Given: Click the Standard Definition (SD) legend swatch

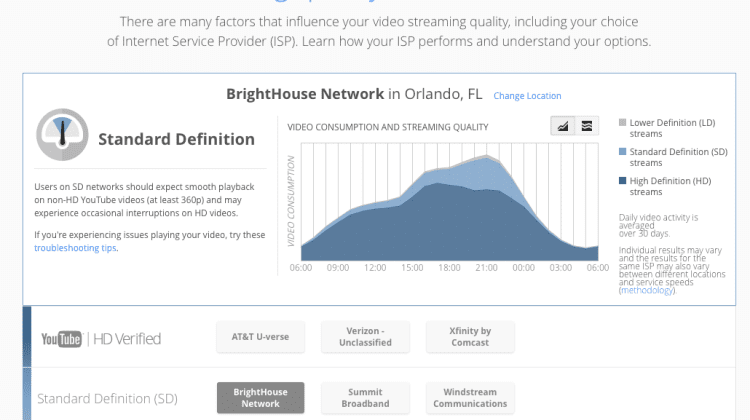Looking at the screenshot, I should click(622, 152).
